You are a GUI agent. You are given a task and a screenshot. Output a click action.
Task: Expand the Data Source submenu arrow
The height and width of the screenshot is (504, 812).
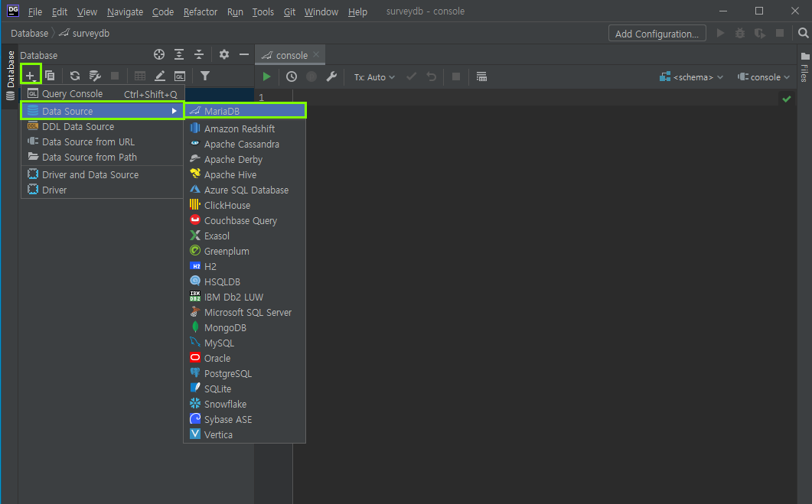(x=174, y=111)
